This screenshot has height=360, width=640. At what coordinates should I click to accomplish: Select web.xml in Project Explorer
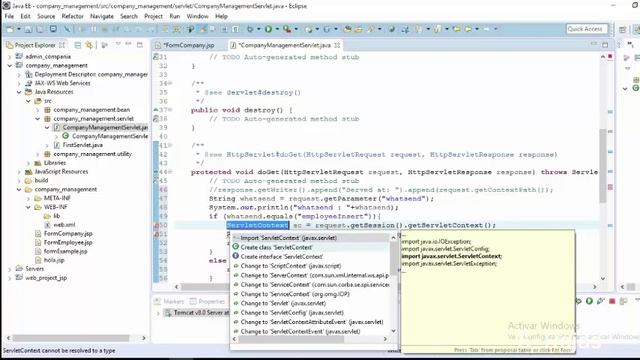pos(64,225)
